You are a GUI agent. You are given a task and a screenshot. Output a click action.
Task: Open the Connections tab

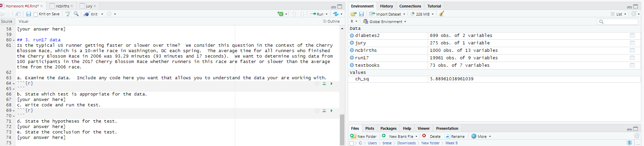pyautogui.click(x=410, y=6)
